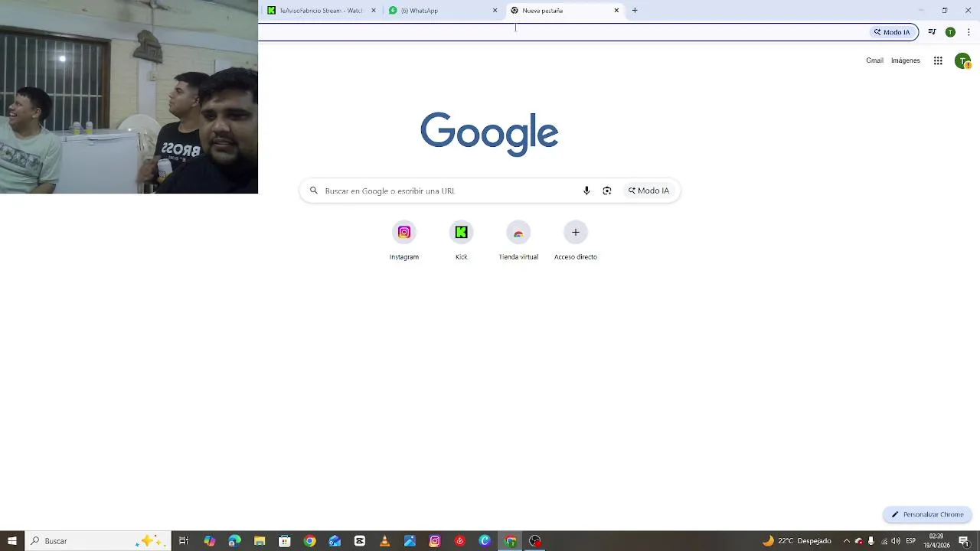Start voice search with microphone icon
The height and width of the screenshot is (551, 980).
click(x=586, y=191)
